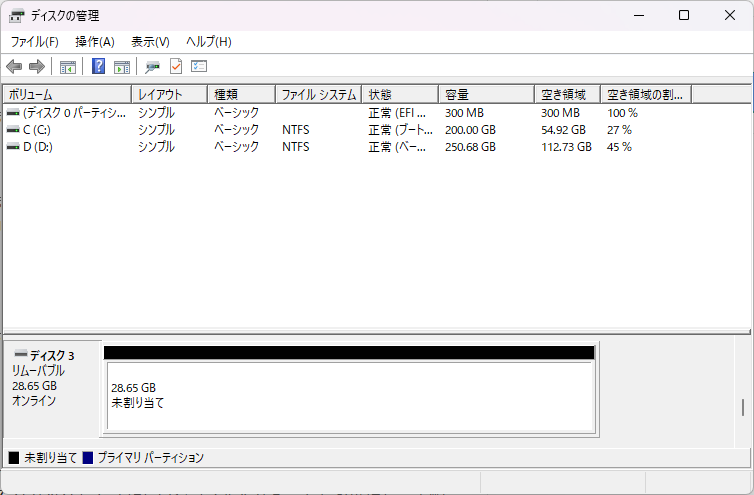The width and height of the screenshot is (754, 495).
Task: Click the 250.68 GB capacity cell
Action: (x=470, y=147)
